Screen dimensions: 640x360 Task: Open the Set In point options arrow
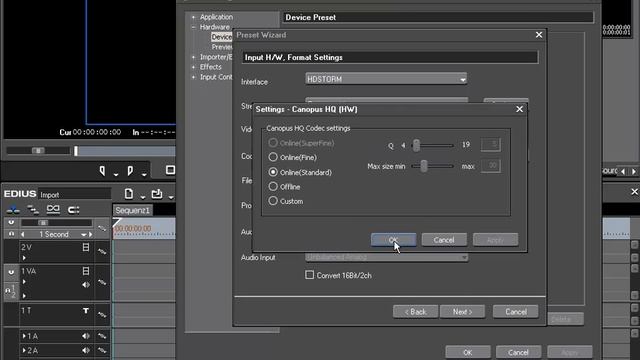pyautogui.click(x=116, y=174)
